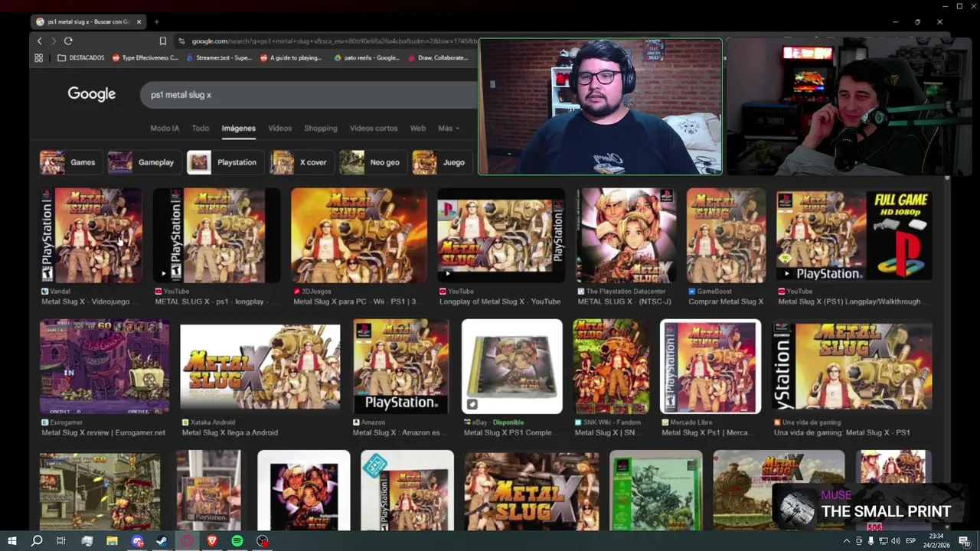Switch to the Modo IA tab
The width and height of the screenshot is (980, 551).
pos(165,129)
